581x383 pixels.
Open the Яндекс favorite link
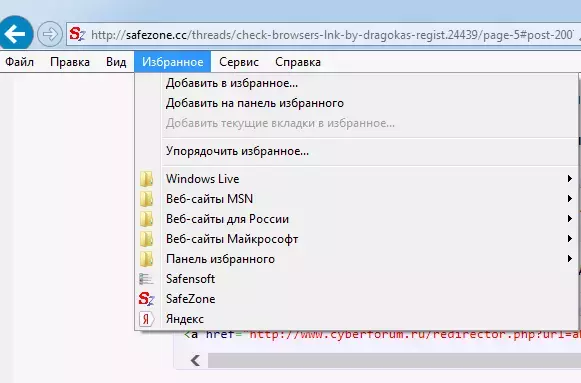pos(356,319)
